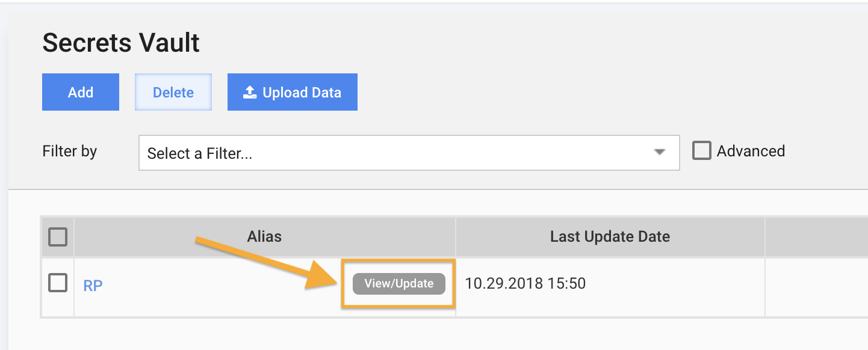Screen dimensions: 868x350
Task: Click the empty third column header
Action: point(817,236)
